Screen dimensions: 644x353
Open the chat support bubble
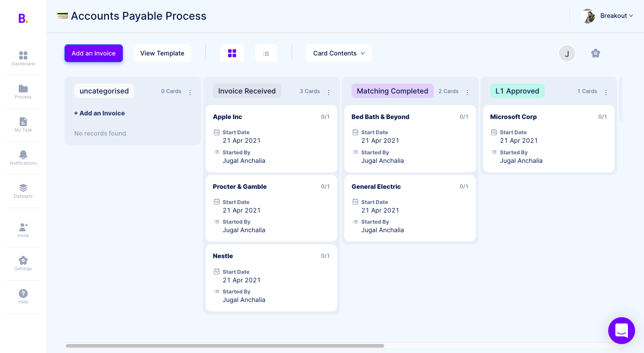(621, 331)
